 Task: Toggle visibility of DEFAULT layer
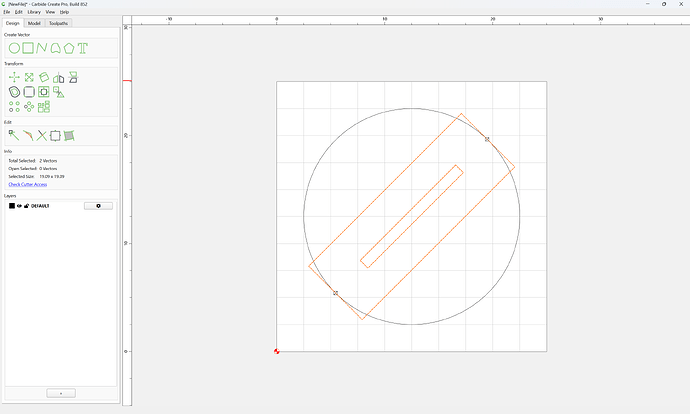19,206
